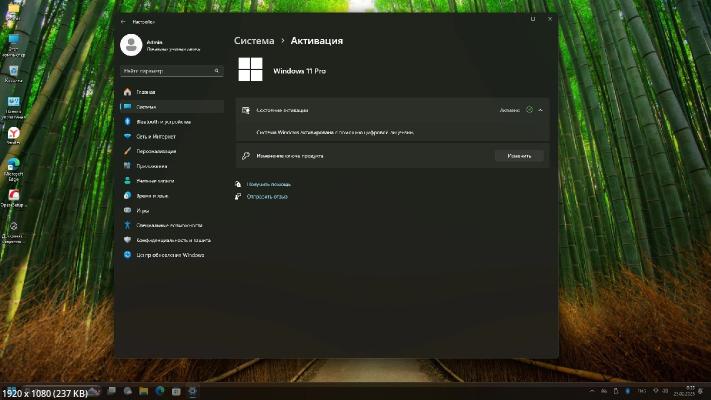Select the Этот компьютер desktop icon
711x400 pixels.
[13, 45]
